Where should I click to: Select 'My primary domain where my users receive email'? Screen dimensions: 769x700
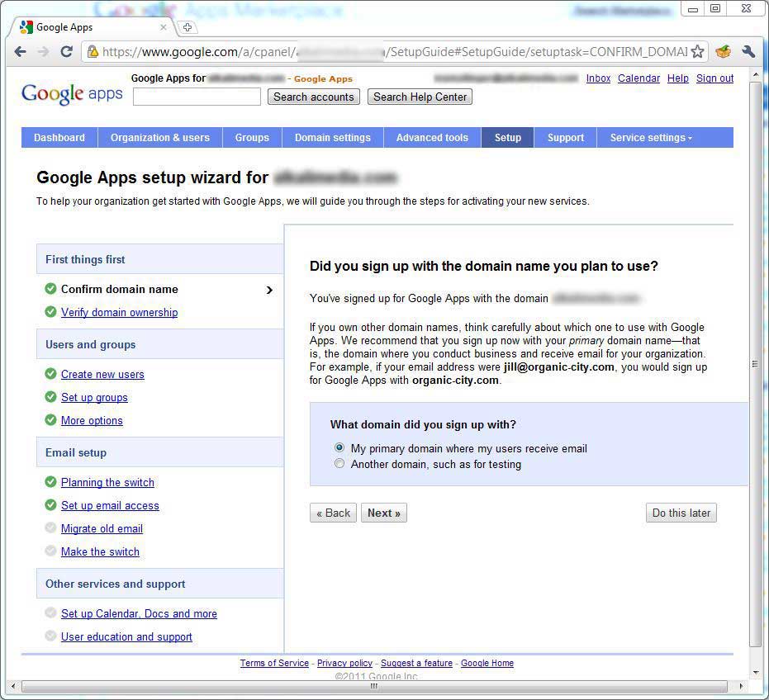(339, 447)
